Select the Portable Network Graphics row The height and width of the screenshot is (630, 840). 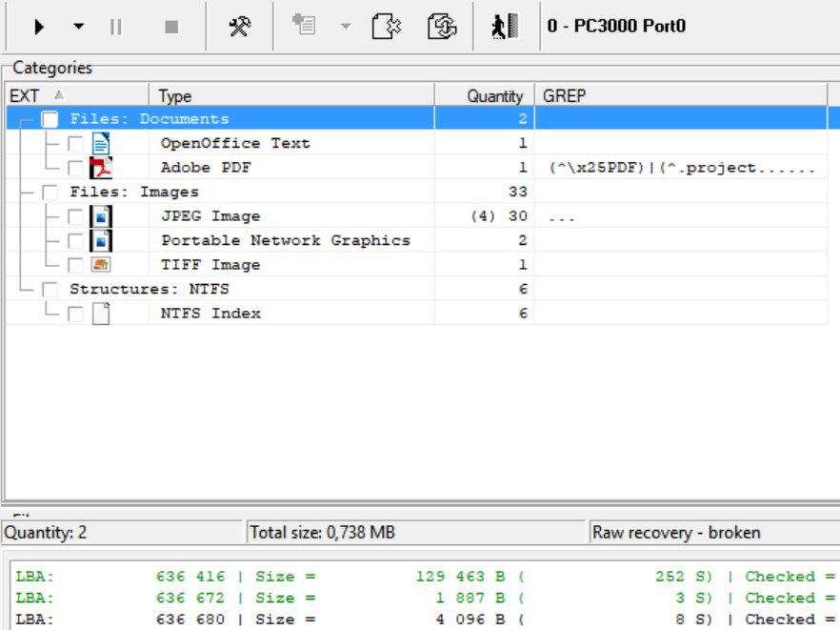click(285, 240)
